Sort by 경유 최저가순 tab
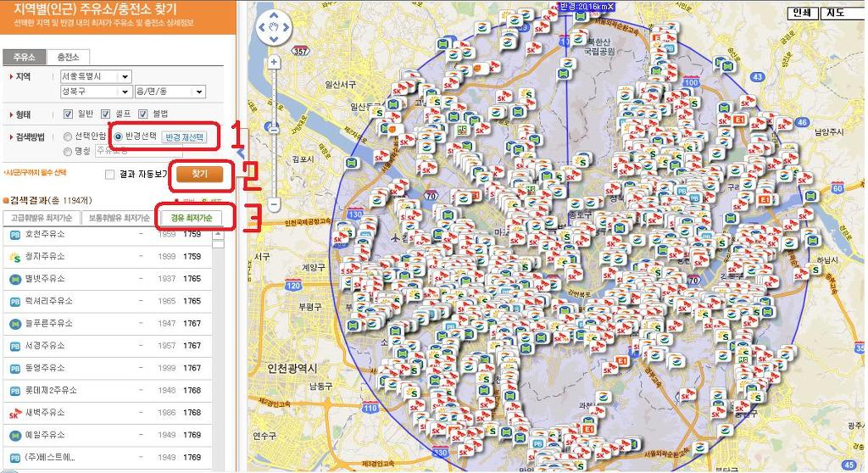868x473 pixels. 191,218
